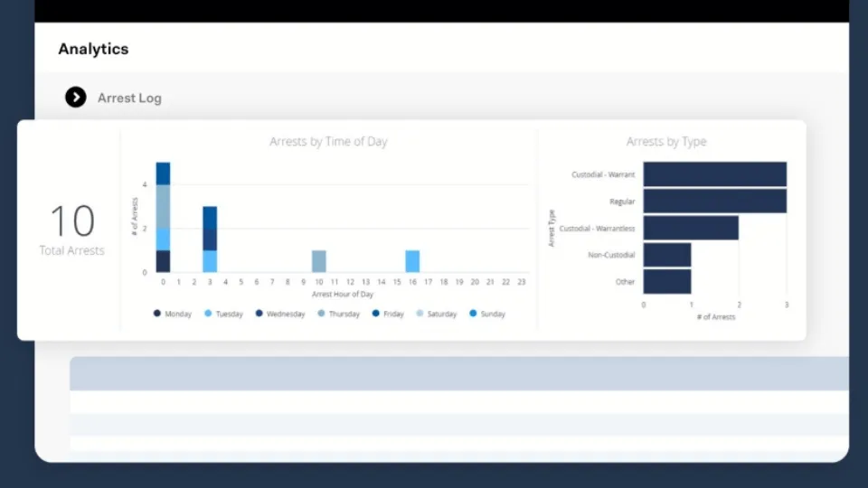Screen dimensions: 868x488
Task: Click the Arrests by Type title
Action: coord(666,142)
